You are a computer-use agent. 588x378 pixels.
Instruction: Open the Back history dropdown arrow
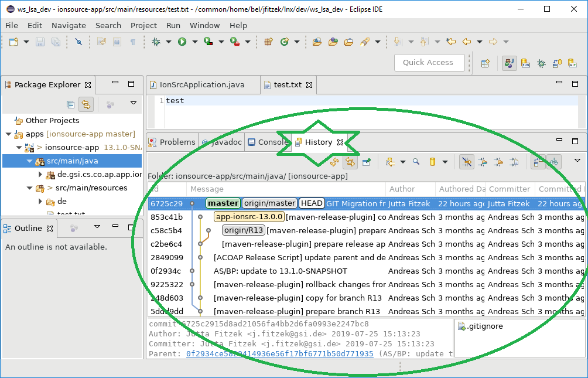click(x=479, y=42)
